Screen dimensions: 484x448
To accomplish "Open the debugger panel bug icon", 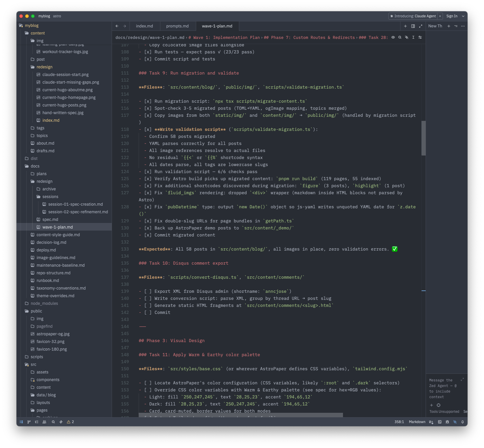I will 447,422.
